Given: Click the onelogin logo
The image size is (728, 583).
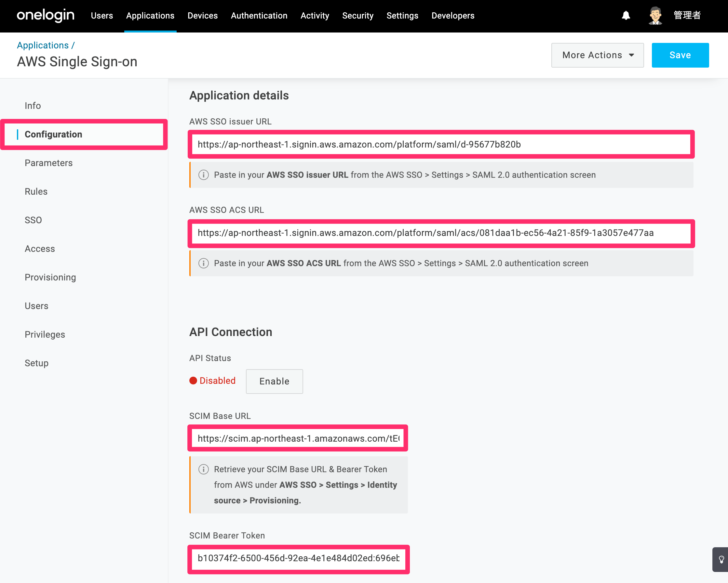Looking at the screenshot, I should click(46, 16).
